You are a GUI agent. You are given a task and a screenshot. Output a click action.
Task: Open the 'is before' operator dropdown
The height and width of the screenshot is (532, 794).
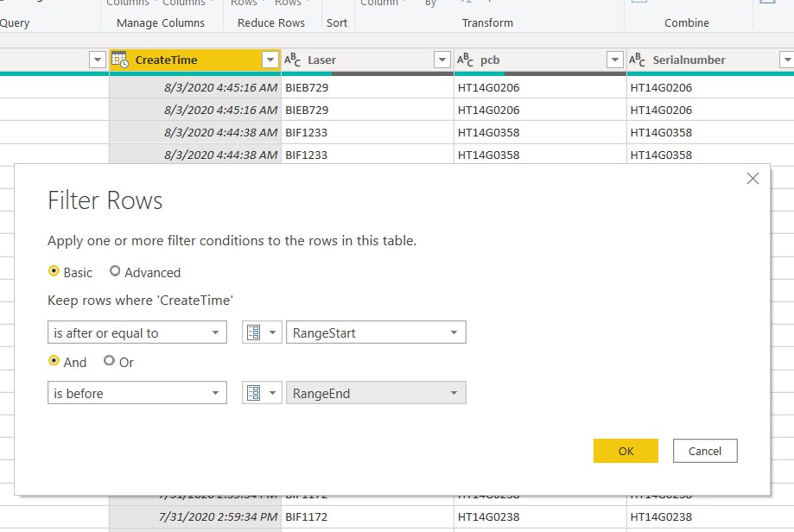(x=137, y=393)
